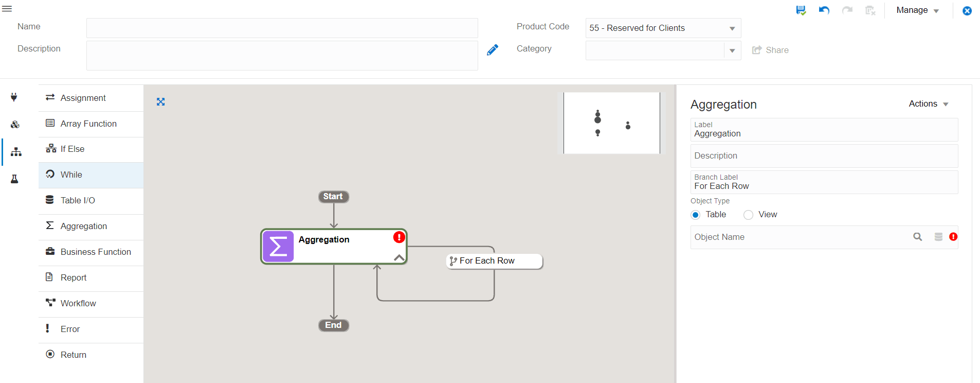Image resolution: width=980 pixels, height=383 pixels.
Task: Click the fit-to-screen expand icon on canvas
Action: pyautogui.click(x=161, y=102)
